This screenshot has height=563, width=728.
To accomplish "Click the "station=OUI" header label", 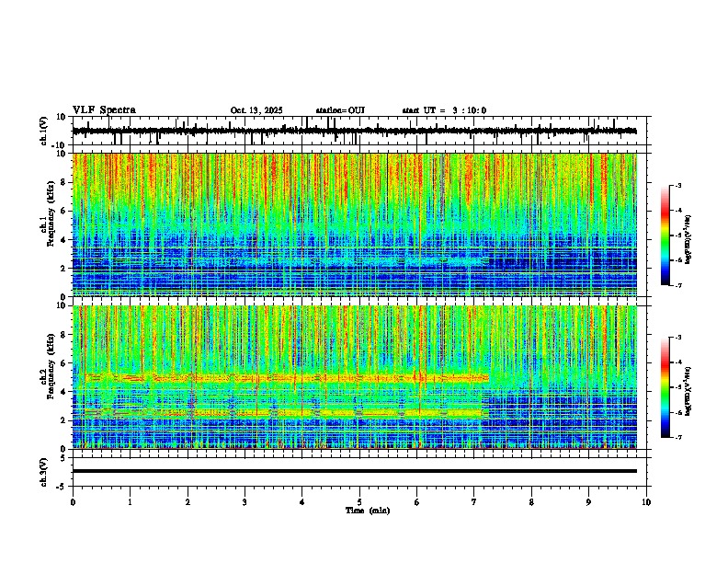I will (x=340, y=110).
